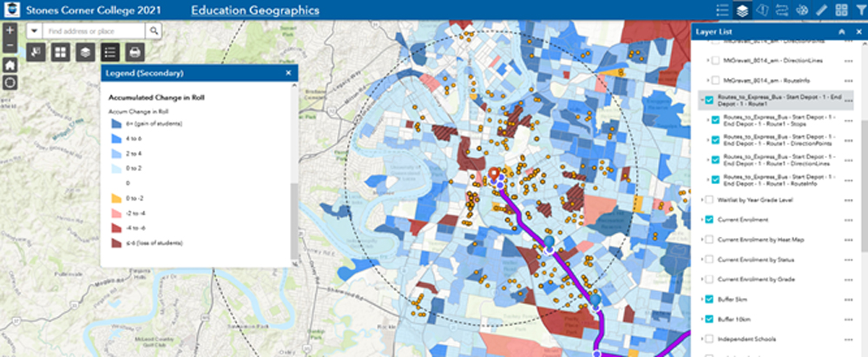Click the search magnifier button

154,30
